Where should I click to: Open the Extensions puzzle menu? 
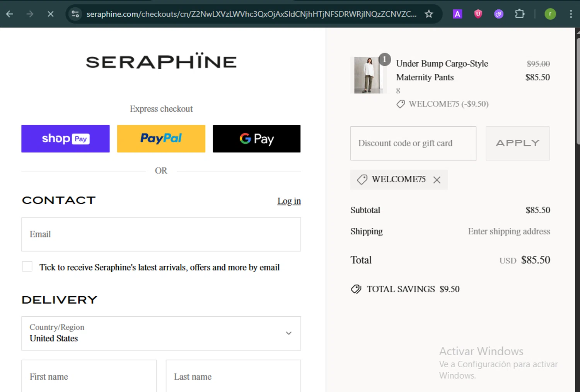click(520, 14)
